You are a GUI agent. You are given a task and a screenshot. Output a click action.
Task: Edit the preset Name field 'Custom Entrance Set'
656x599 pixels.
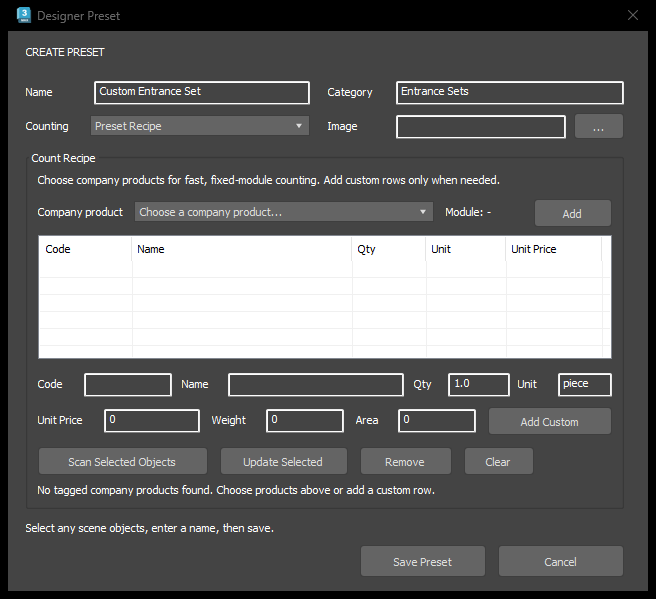tap(202, 92)
